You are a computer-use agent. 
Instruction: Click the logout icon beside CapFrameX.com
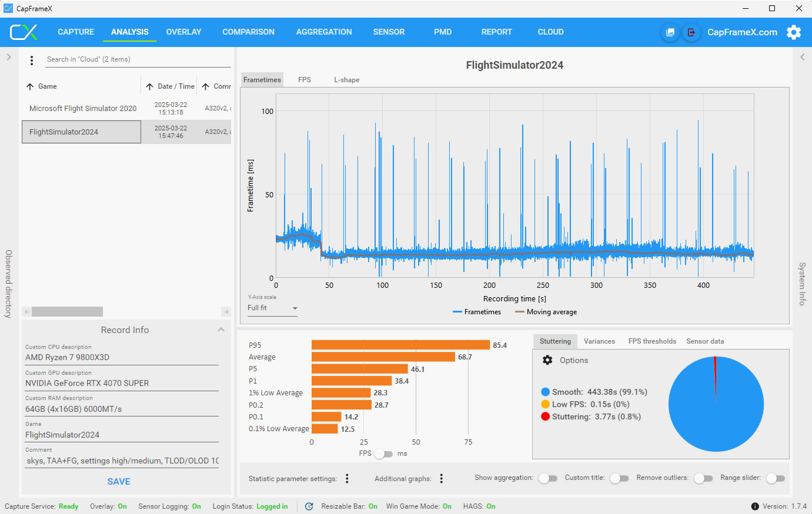691,32
